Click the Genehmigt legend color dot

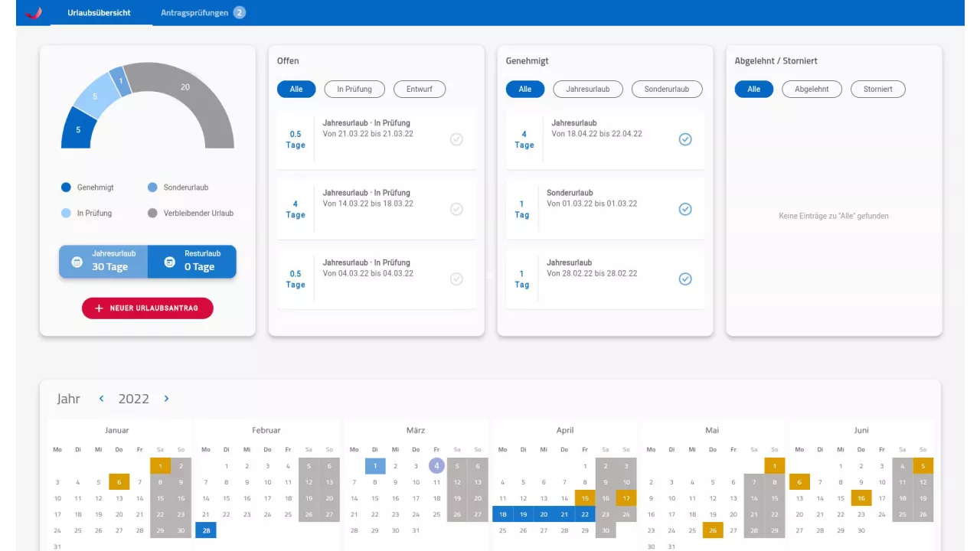[x=65, y=187]
